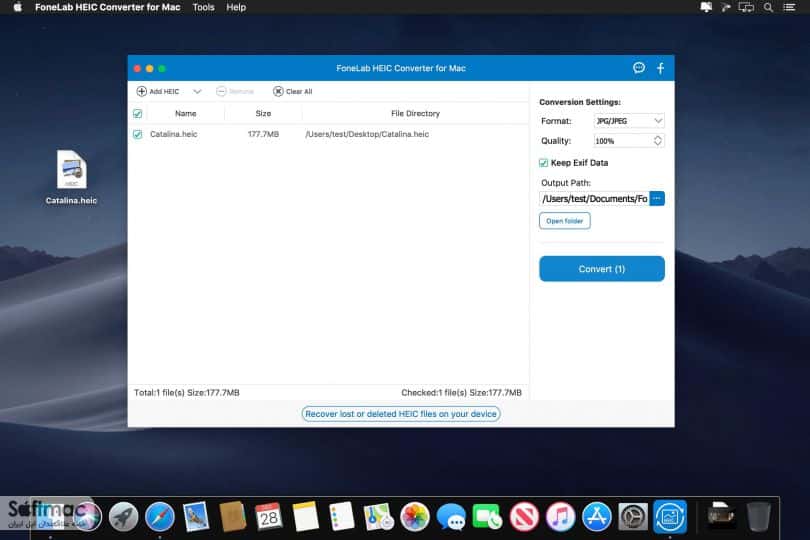Click the Remove button in toolbar
This screenshot has width=810, height=540.
(x=235, y=91)
